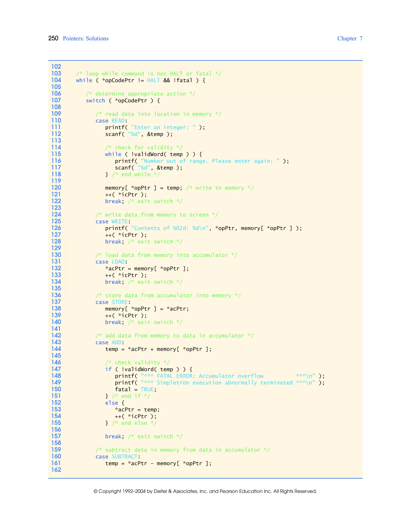Click the ADD constant on line 143

116,342
